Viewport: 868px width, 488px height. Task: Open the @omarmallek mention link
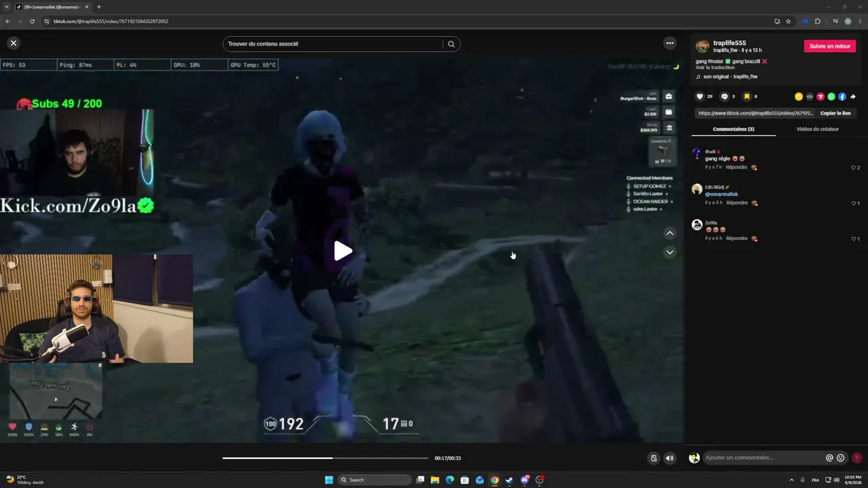[722, 195]
